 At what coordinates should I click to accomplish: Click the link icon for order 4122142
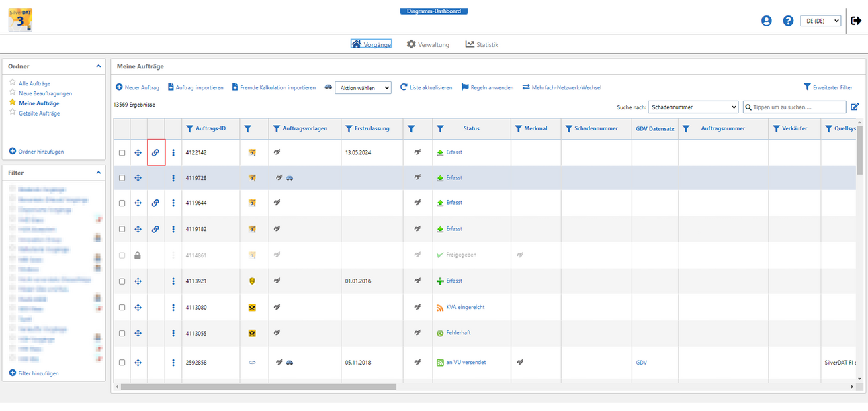tap(156, 152)
